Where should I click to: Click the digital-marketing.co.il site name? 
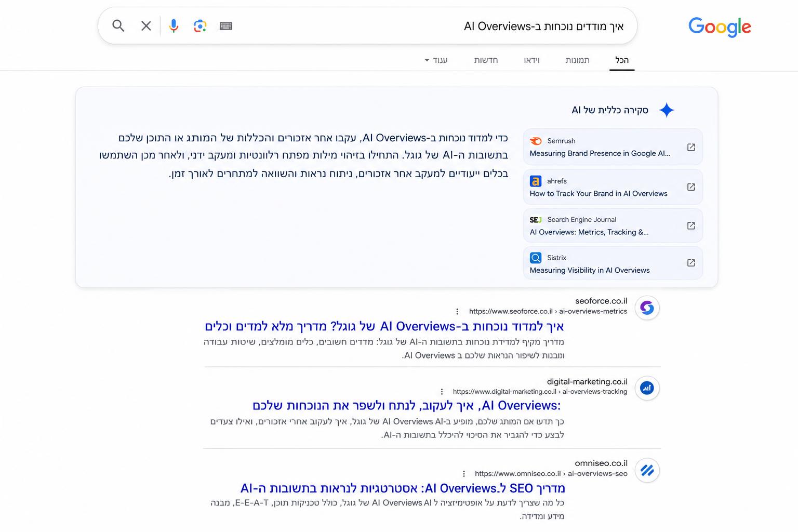click(x=587, y=381)
